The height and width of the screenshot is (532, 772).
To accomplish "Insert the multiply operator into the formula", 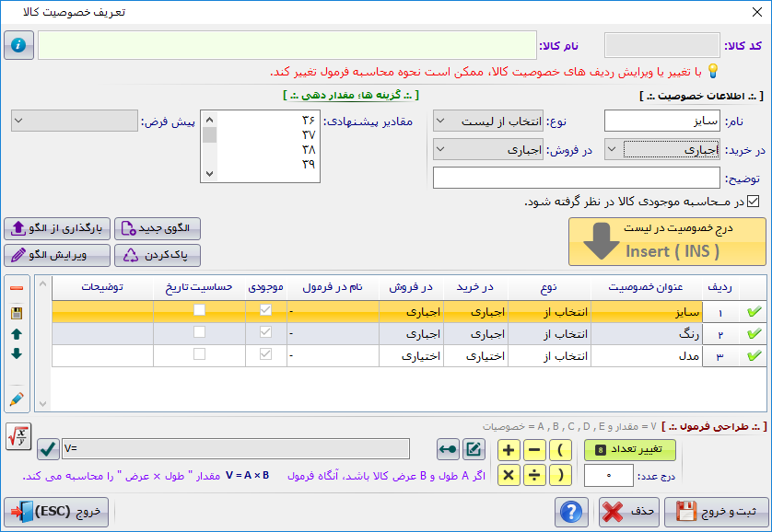I will pos(509,476).
